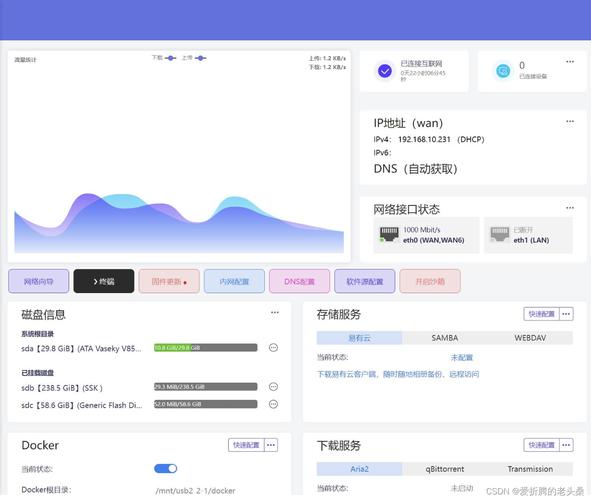Select the 易有云 storage tab

click(x=359, y=338)
